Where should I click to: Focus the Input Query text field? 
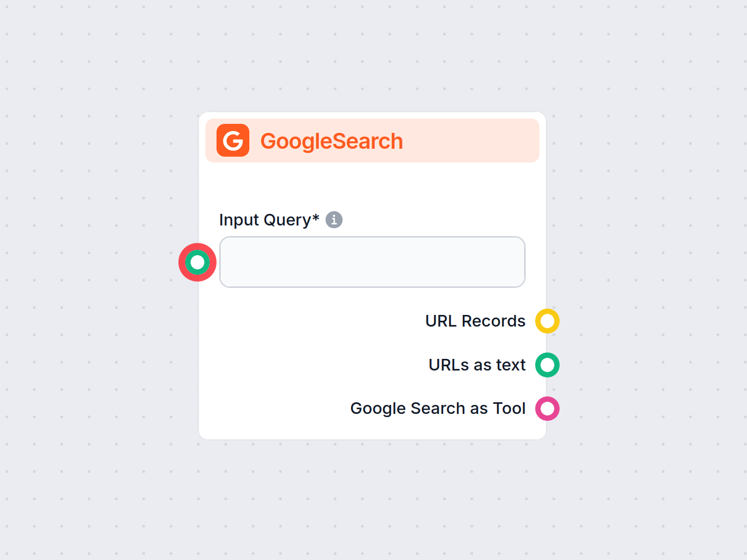pos(372,262)
